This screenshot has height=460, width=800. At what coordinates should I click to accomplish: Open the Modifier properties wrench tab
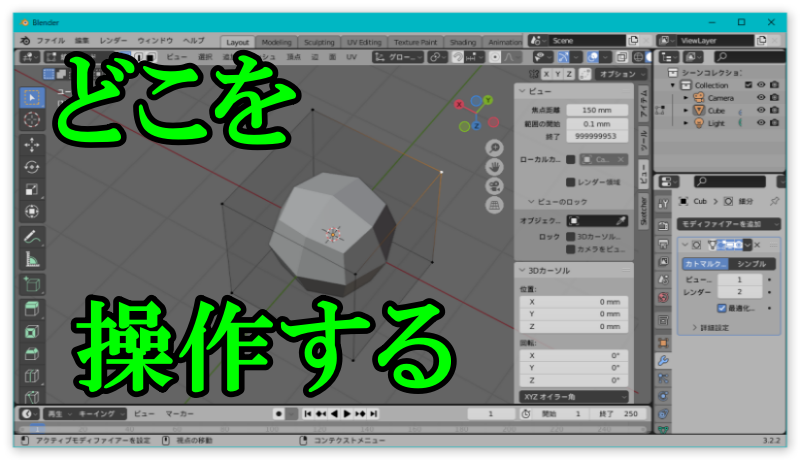pos(662,360)
